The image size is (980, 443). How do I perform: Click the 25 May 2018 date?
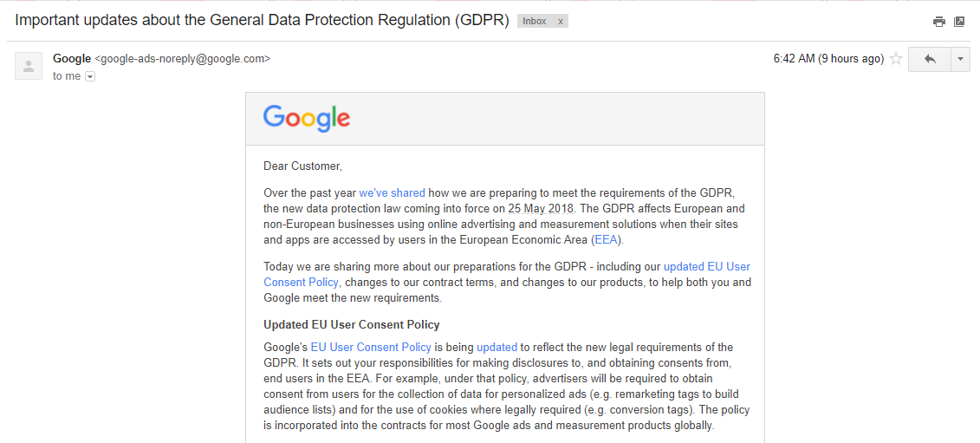[543, 208]
